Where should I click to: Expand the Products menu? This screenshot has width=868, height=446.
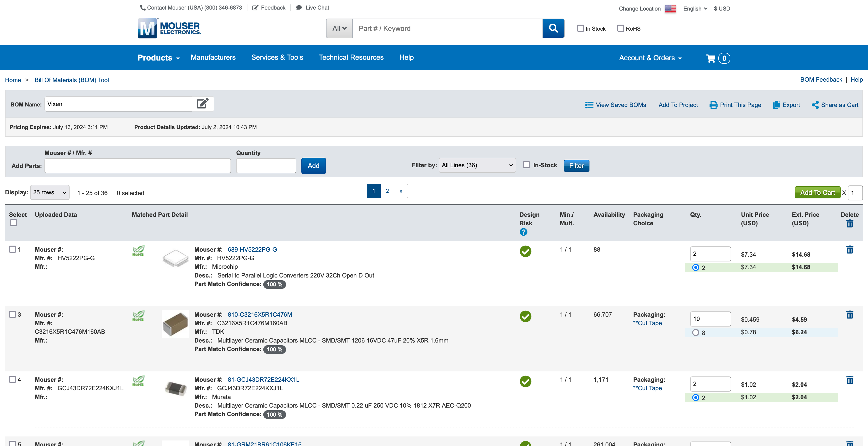pyautogui.click(x=159, y=58)
